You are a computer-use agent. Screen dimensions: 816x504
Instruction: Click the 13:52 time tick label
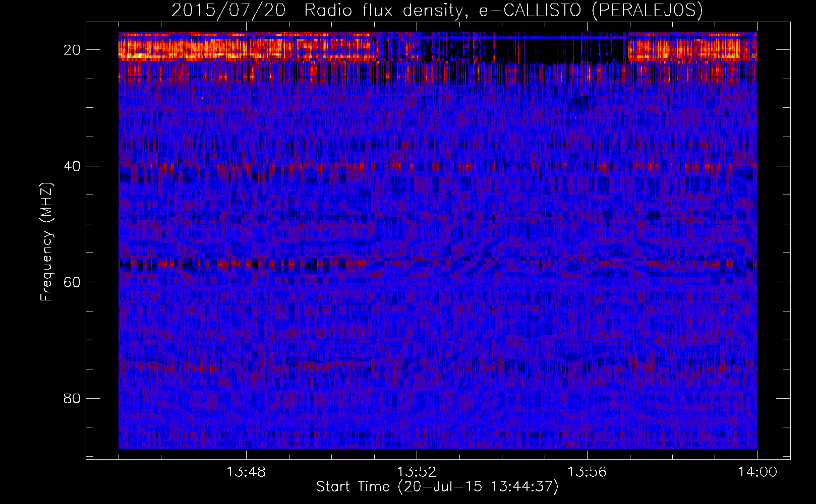[417, 472]
